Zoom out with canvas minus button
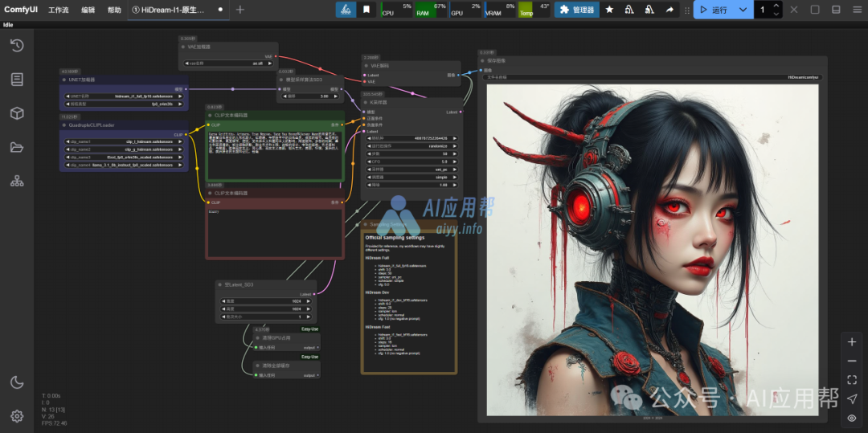This screenshot has height=433, width=868. click(852, 362)
